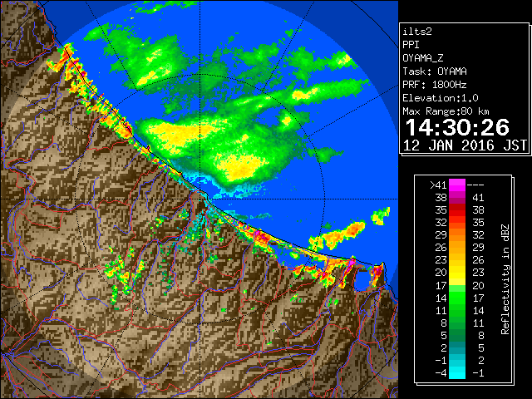Click the yellow swatch beside '20' in legend

click(x=457, y=273)
